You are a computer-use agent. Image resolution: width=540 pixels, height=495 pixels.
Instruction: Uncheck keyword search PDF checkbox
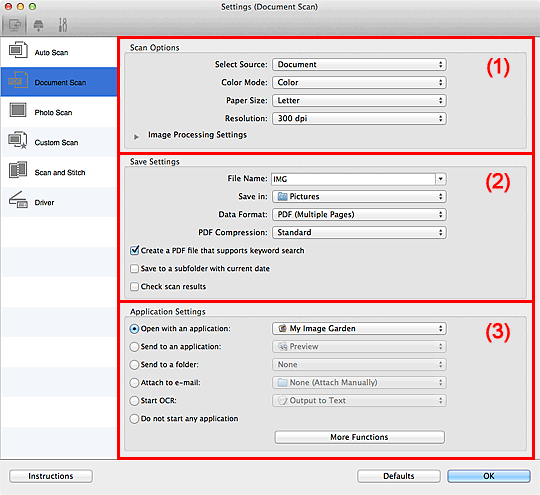pos(134,250)
